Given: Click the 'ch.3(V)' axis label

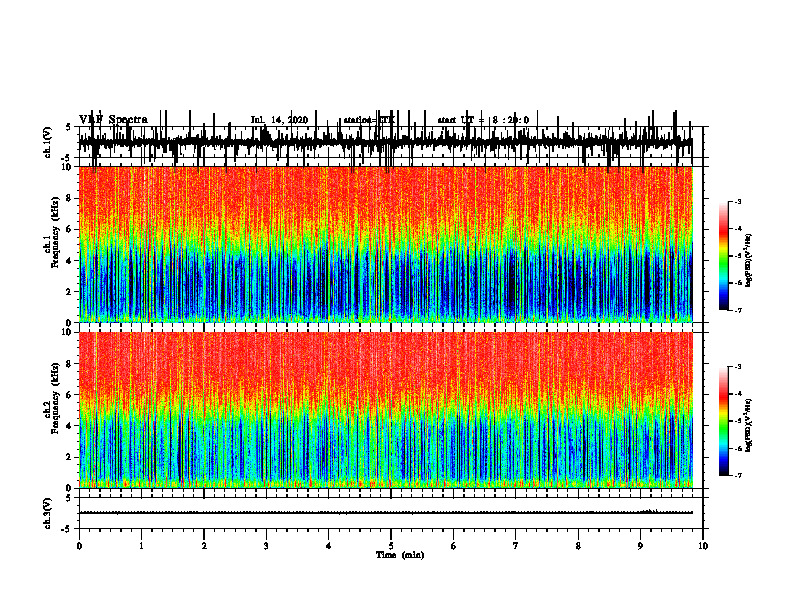Looking at the screenshot, I should (x=48, y=513).
